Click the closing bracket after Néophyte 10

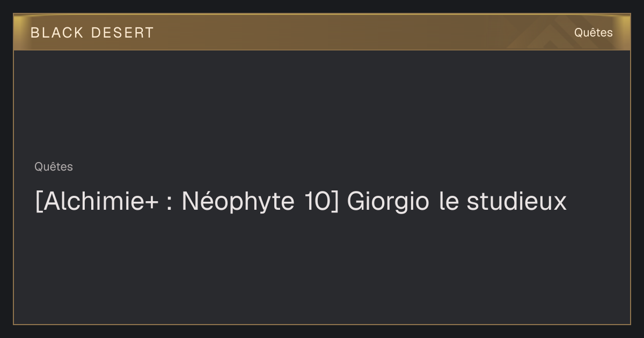point(334,202)
